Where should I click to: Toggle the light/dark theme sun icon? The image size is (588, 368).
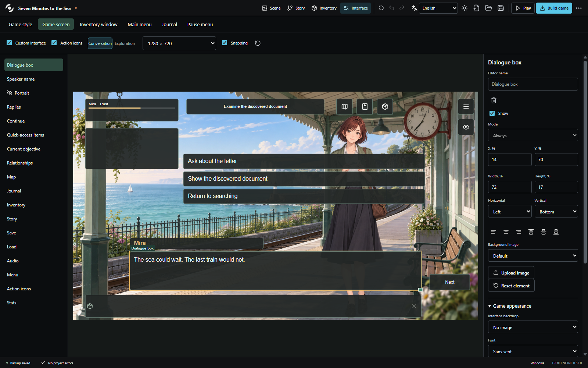[x=465, y=8]
